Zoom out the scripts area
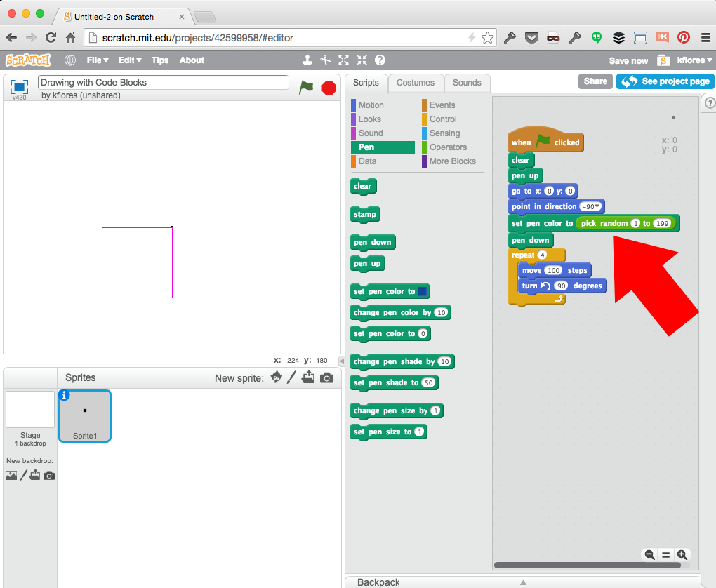 649,555
